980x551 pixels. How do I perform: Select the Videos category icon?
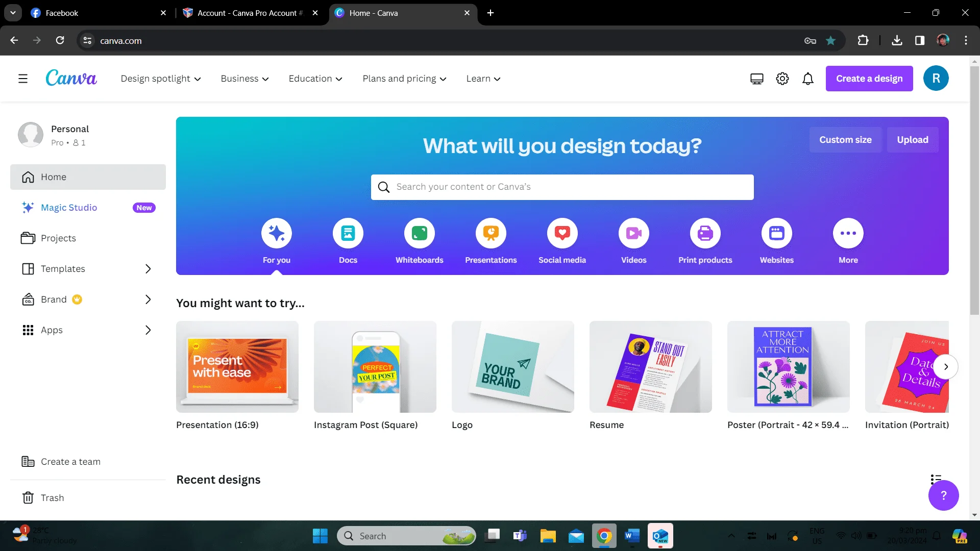tap(634, 233)
